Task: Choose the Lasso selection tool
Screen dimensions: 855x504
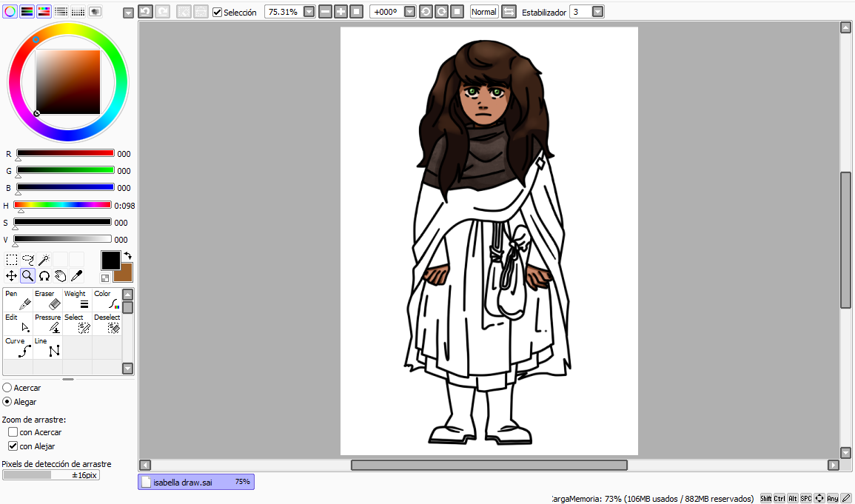Action: (28, 260)
